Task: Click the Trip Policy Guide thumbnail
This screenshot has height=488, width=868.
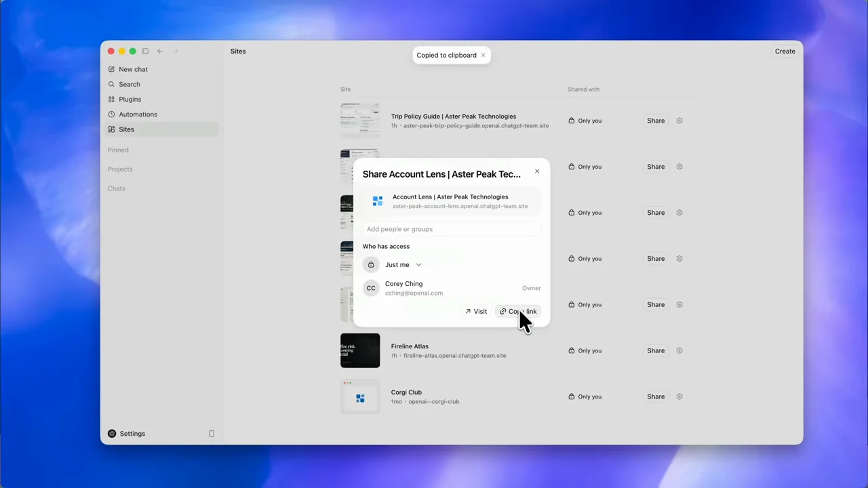Action: (360, 121)
